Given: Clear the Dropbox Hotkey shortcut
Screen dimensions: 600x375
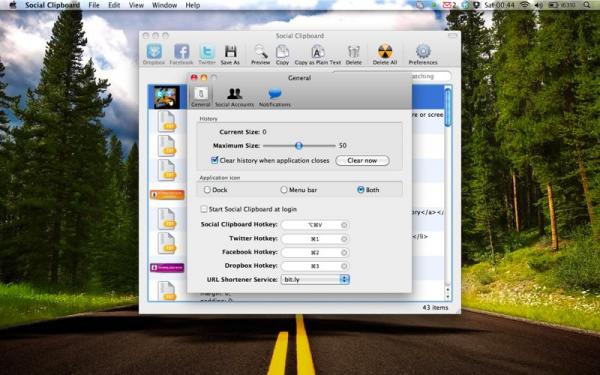Looking at the screenshot, I should coord(344,266).
